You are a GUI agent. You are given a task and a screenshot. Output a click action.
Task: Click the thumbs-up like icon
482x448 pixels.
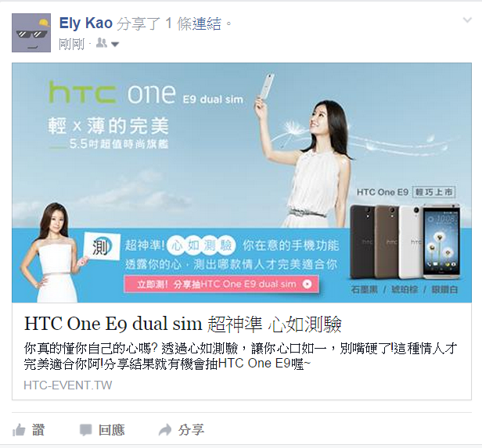click(x=19, y=430)
